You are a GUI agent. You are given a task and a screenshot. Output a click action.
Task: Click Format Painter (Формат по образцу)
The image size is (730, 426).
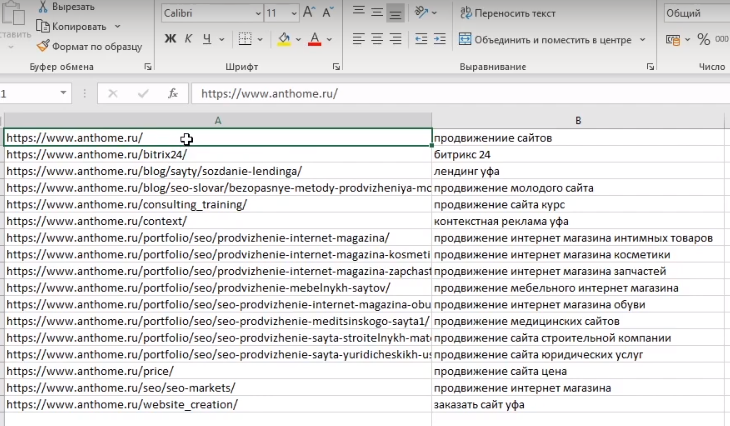click(x=89, y=47)
